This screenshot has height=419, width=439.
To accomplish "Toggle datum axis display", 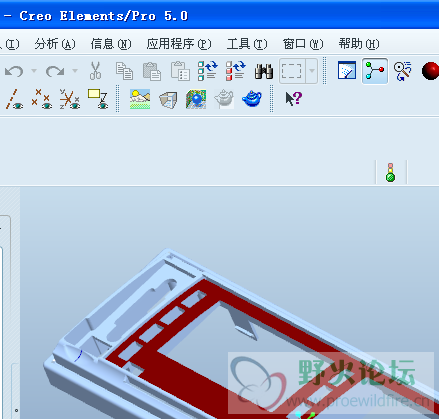I will (14, 99).
